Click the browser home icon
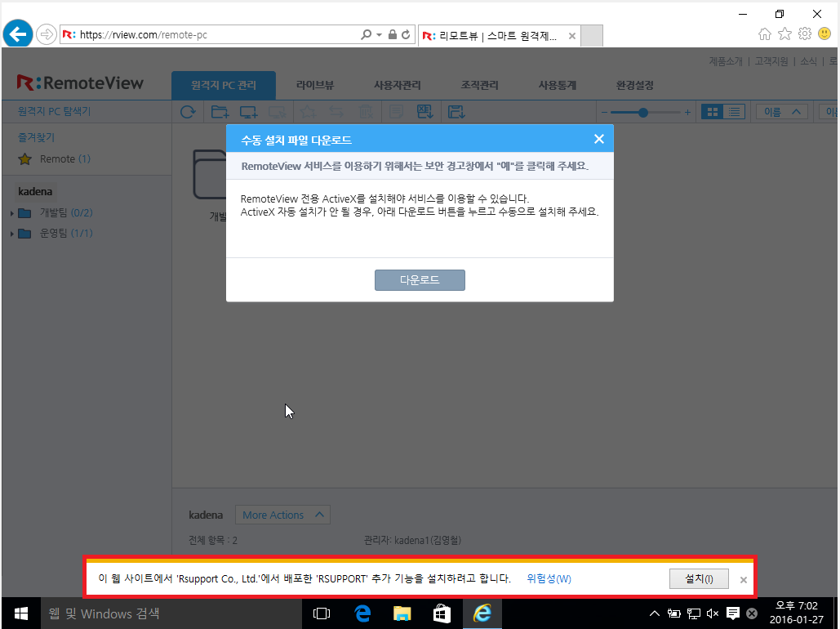Viewport: 840px width, 629px height. [765, 34]
